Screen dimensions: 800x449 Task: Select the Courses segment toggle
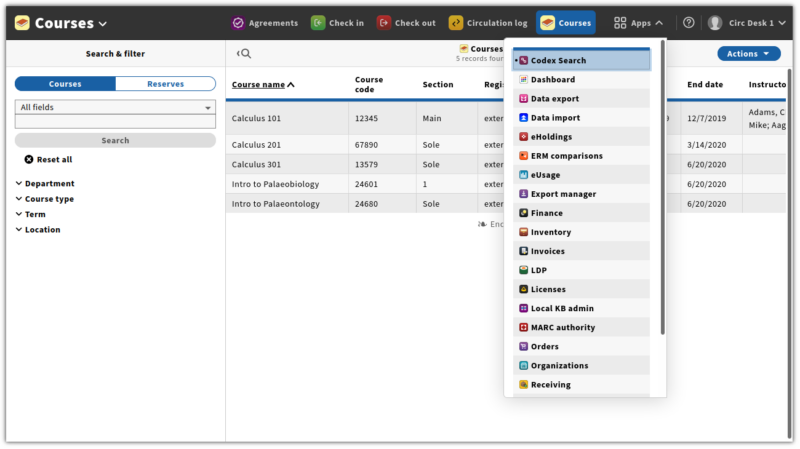(x=65, y=84)
